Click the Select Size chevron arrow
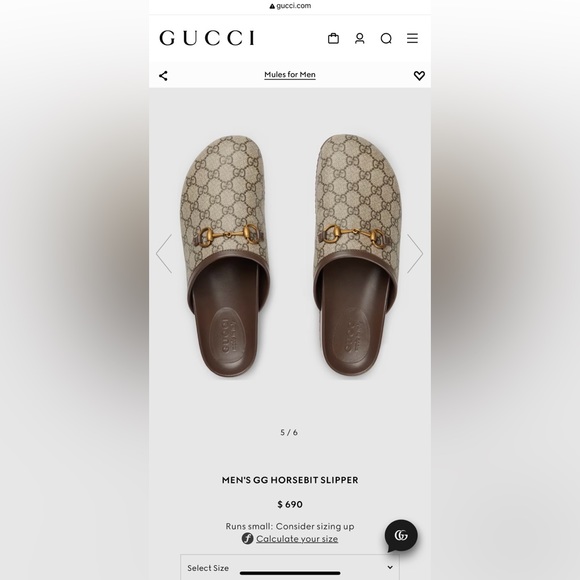Viewport: 580px width, 580px height. 390,567
